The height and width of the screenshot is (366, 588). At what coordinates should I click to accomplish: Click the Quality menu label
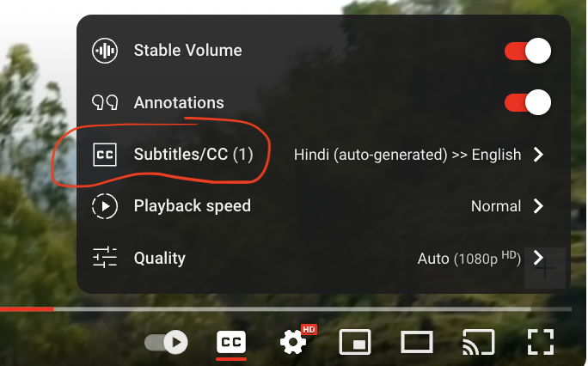point(159,258)
